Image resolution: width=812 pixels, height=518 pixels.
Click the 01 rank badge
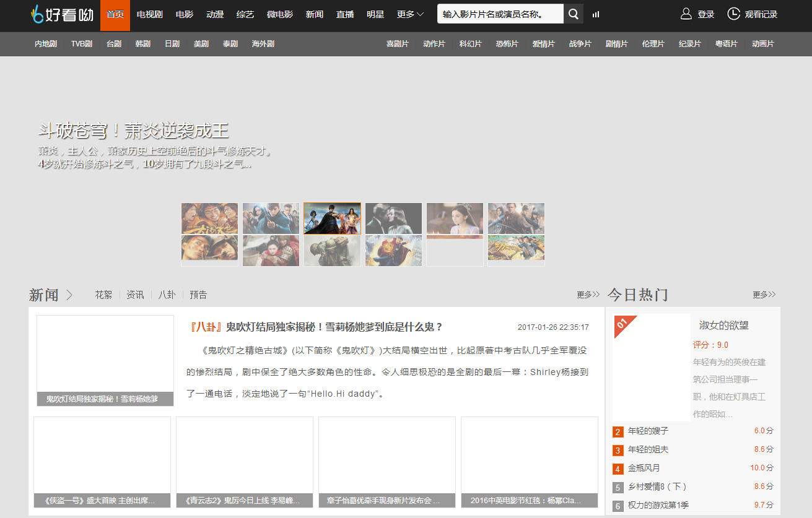click(x=622, y=324)
